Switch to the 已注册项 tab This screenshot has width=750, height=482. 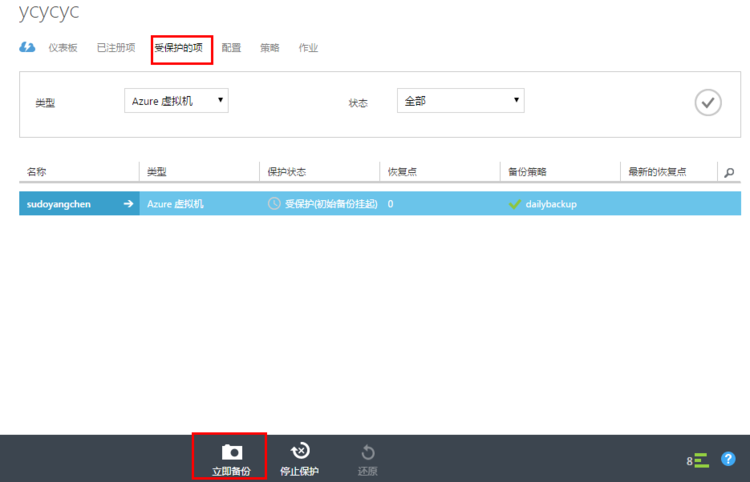pos(116,48)
